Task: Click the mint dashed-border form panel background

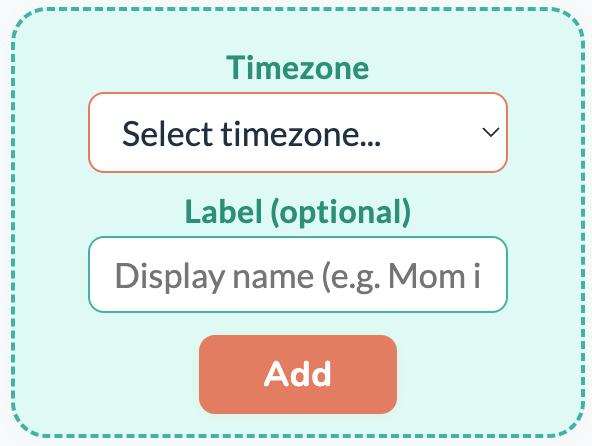Action: tap(49, 227)
